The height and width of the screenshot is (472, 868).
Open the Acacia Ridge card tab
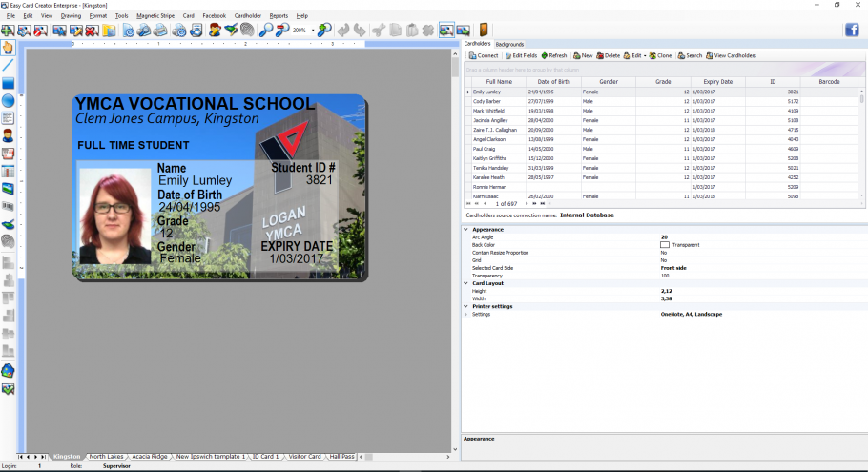click(x=150, y=457)
